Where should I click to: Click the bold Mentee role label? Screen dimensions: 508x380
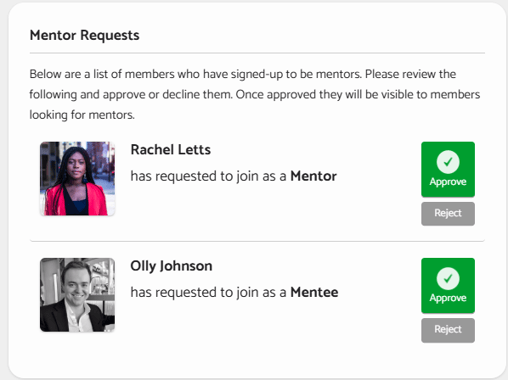pos(314,292)
